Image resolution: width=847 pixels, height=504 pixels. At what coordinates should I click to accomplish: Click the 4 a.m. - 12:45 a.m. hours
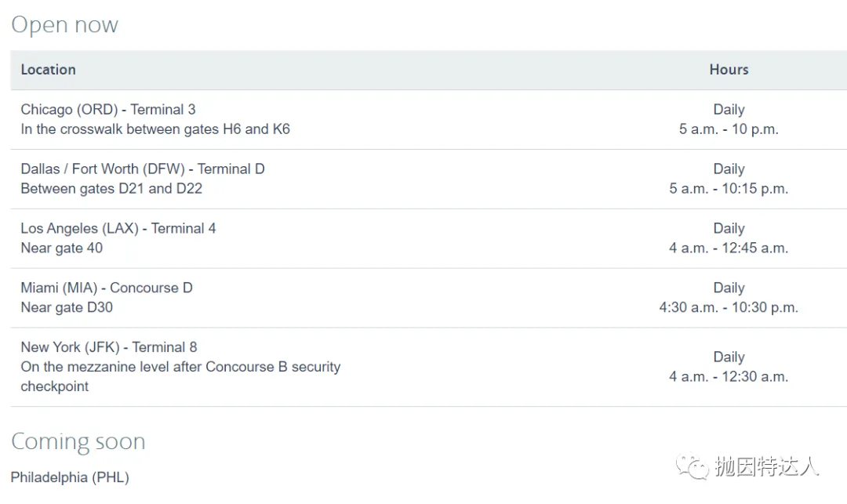pos(729,248)
